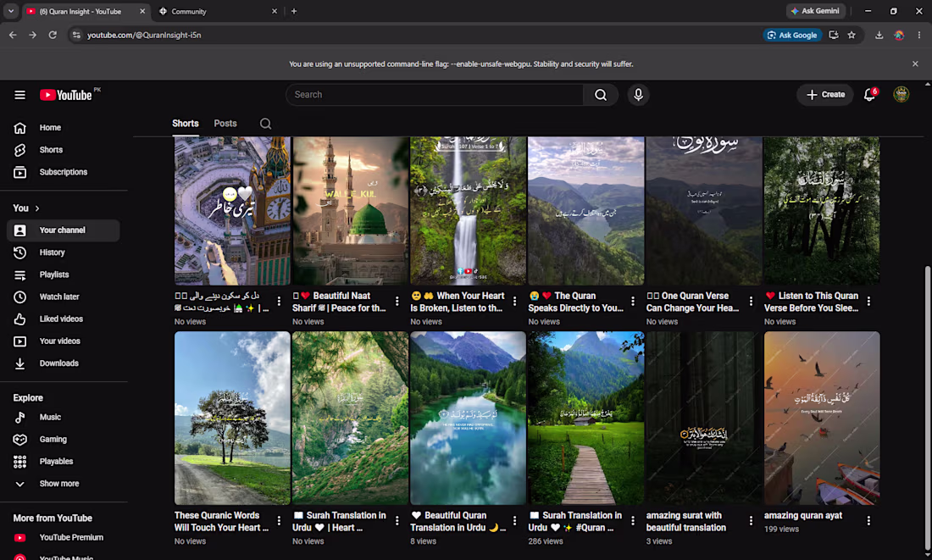
Task: Click the YouTube logo
Action: (66, 95)
